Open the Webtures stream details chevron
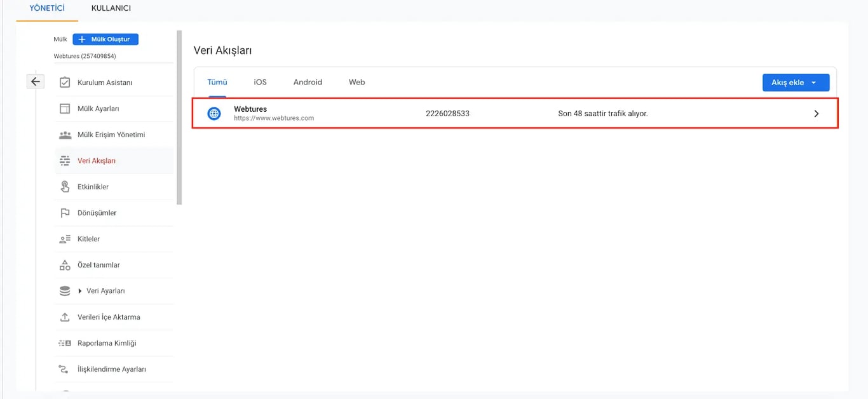This screenshot has width=868, height=399. pos(817,113)
